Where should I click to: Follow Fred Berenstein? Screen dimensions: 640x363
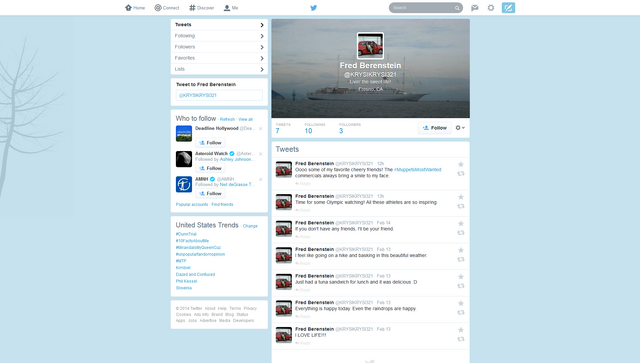pyautogui.click(x=435, y=128)
